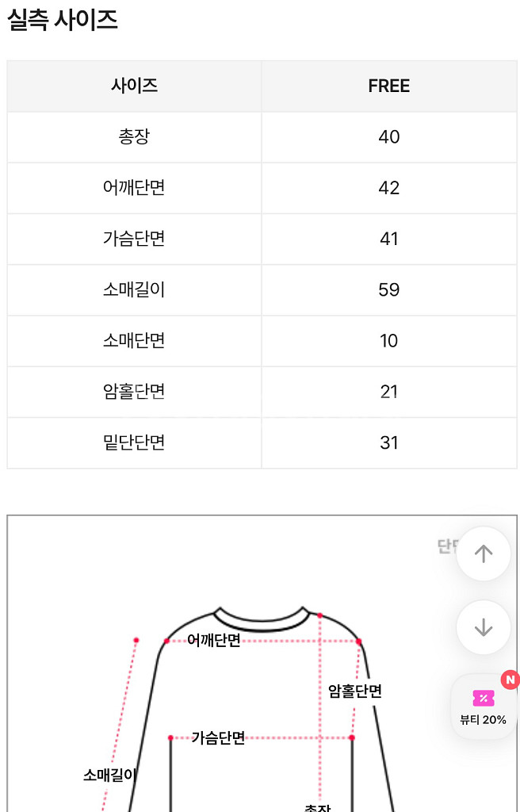
Task: Click the value 59 beside 소매길이
Action: tap(389, 289)
